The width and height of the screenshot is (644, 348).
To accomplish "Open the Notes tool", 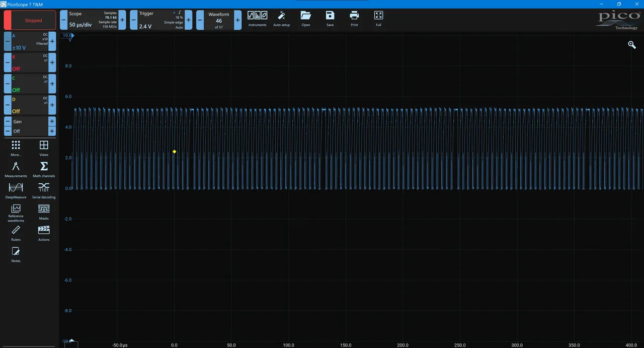I will (x=16, y=254).
